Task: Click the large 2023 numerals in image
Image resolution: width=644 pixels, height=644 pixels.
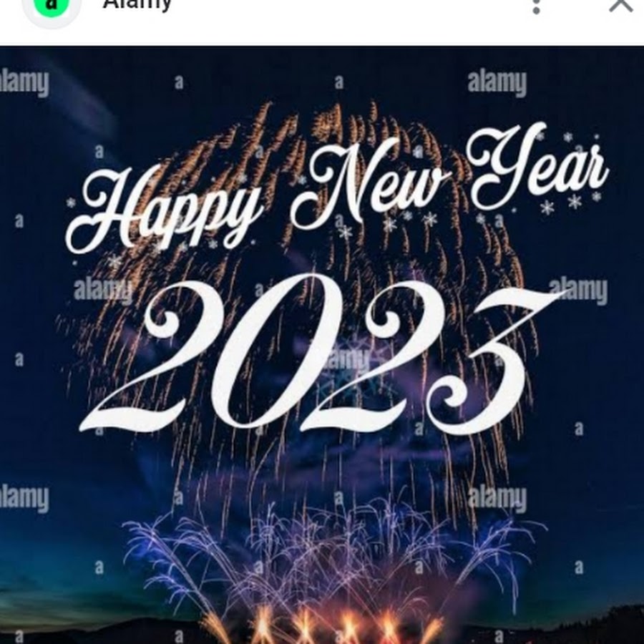Action: tap(316, 353)
